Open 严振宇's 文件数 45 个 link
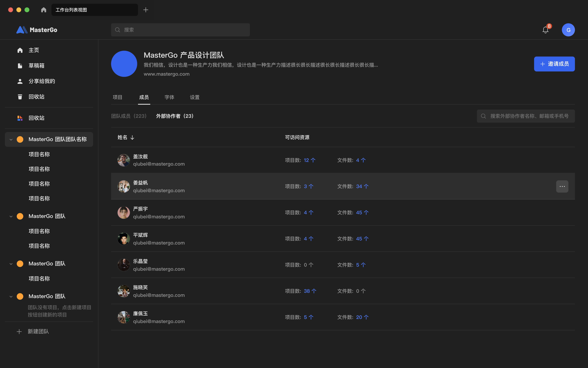The height and width of the screenshot is (368, 588). pos(362,213)
